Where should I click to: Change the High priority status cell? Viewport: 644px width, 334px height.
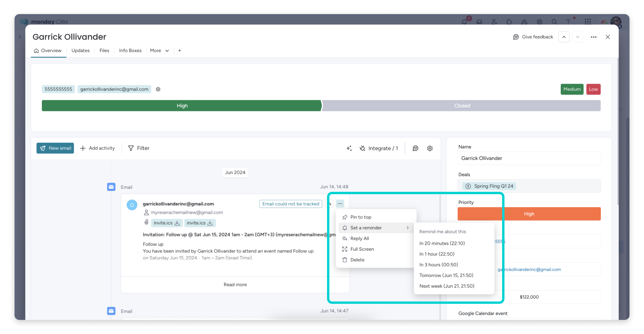[529, 214]
